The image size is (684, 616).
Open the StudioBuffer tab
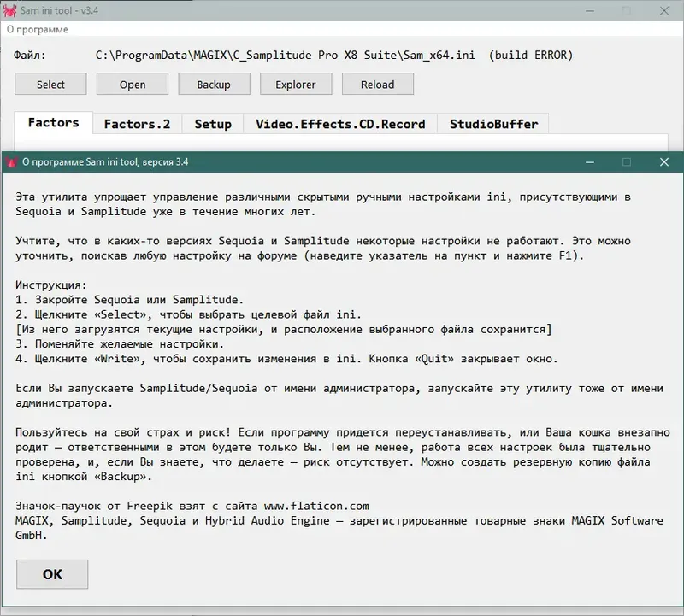pos(493,124)
